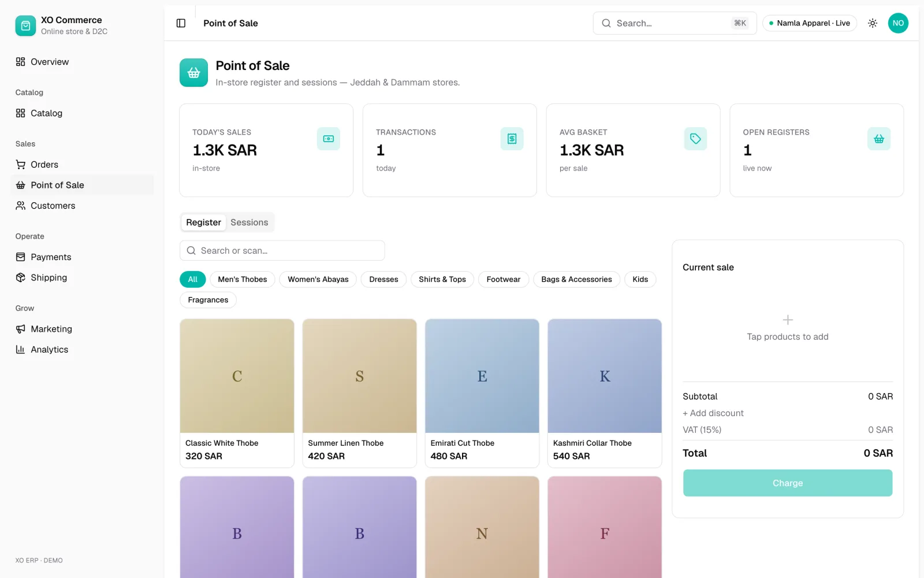This screenshot has height=578, width=924.
Task: Filter by Women's Abayas category
Action: click(318, 279)
